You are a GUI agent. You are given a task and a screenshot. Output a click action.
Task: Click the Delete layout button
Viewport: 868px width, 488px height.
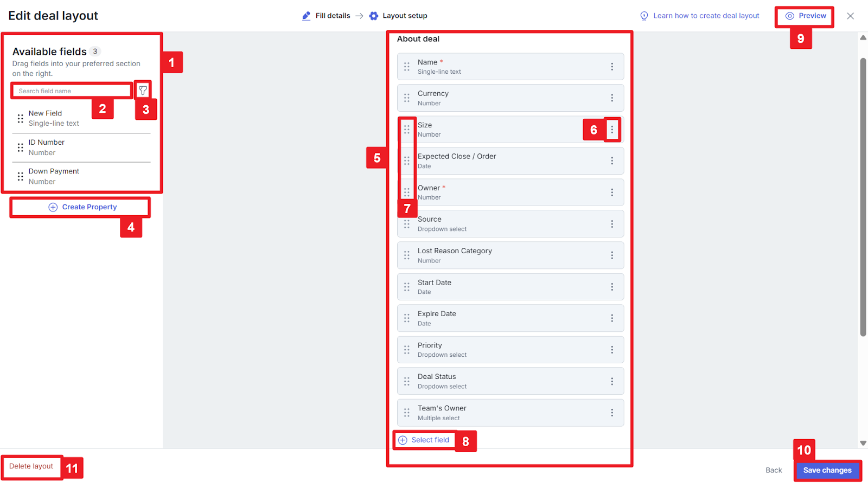pos(31,466)
